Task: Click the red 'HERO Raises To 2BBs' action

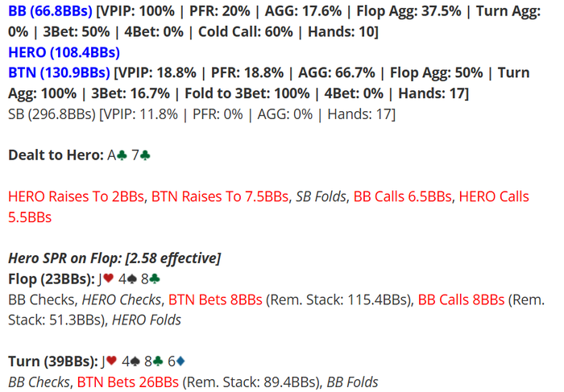Action: click(x=76, y=196)
